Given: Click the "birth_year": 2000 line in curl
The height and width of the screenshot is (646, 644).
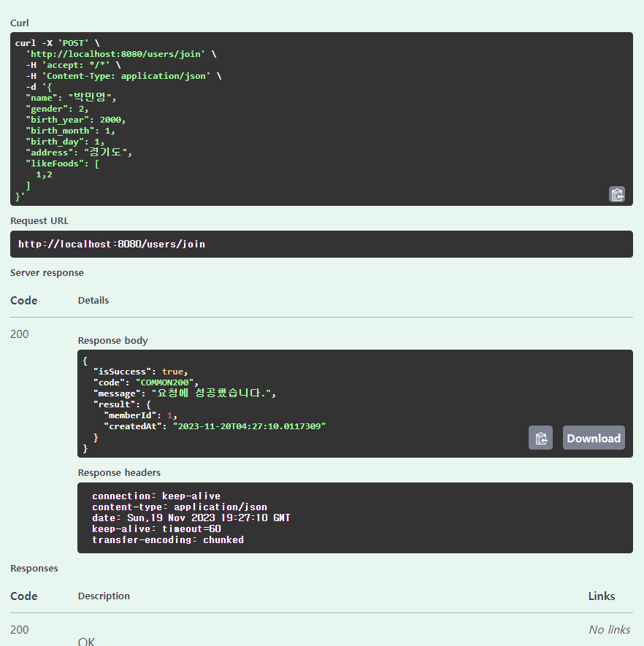Looking at the screenshot, I should click(75, 120).
